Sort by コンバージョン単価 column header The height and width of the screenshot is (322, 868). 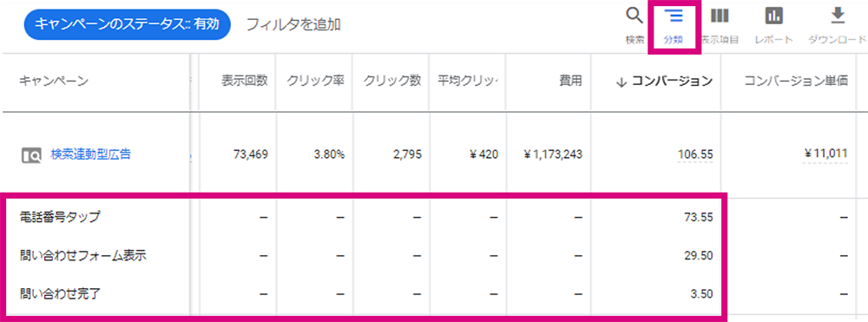[796, 81]
